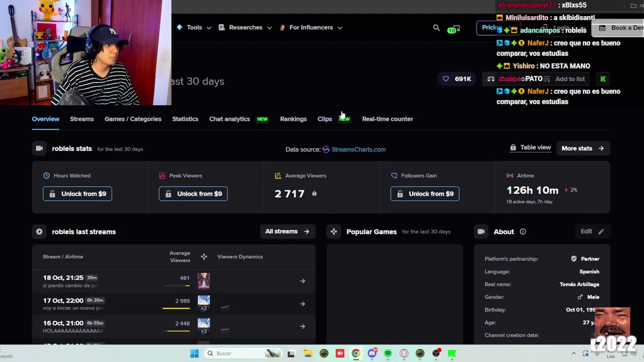Screen dimensions: 644x362
Task: Click the real name Tomás Arbillaga
Action: pos(579,285)
